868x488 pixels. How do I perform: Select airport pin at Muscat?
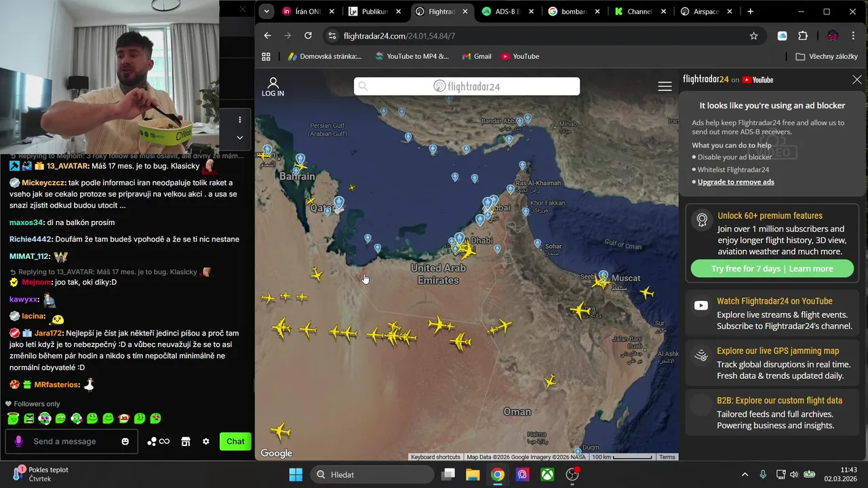(604, 275)
